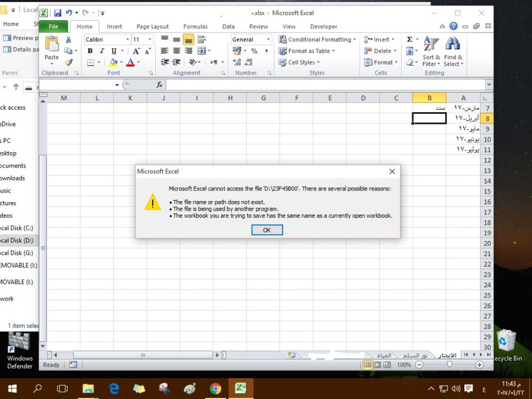Image resolution: width=532 pixels, height=399 pixels.
Task: Click Increase Decimal icon
Action: (x=237, y=62)
